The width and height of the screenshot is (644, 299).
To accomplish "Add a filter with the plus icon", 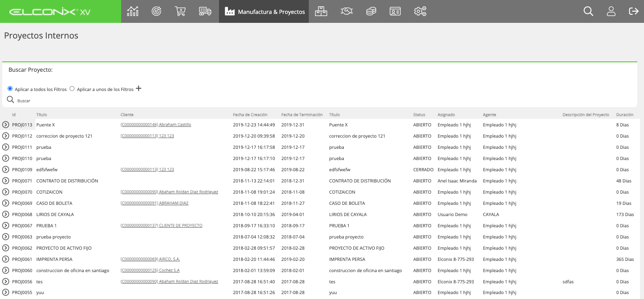I will 139,88.
